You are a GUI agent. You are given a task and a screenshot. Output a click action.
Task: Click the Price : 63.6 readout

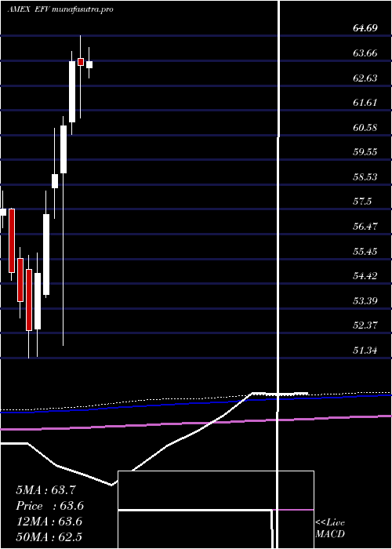[x=49, y=506]
